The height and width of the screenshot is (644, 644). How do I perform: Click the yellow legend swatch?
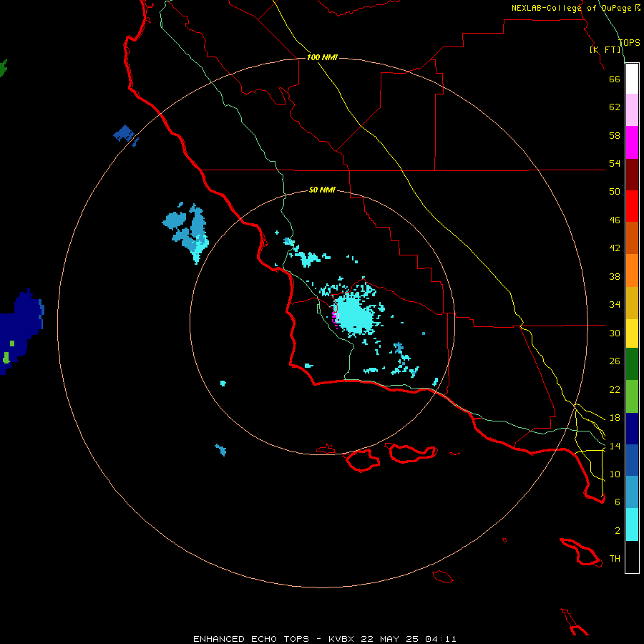click(632, 333)
